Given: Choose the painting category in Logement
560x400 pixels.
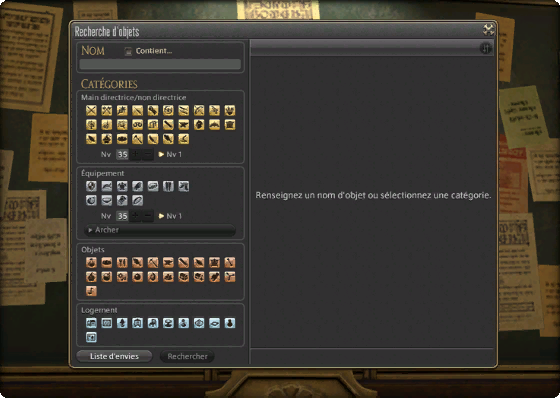Looking at the screenshot, I should [x=91, y=338].
